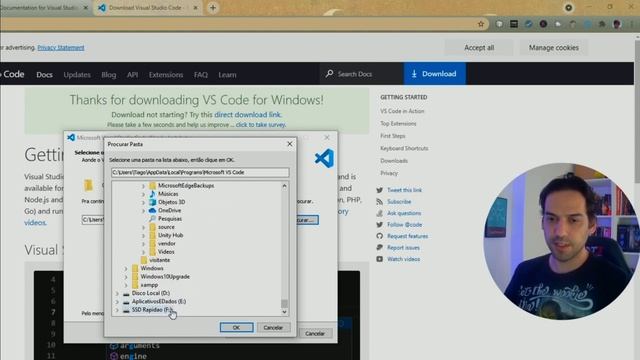Expand the Objetos 3D folder

(143, 202)
